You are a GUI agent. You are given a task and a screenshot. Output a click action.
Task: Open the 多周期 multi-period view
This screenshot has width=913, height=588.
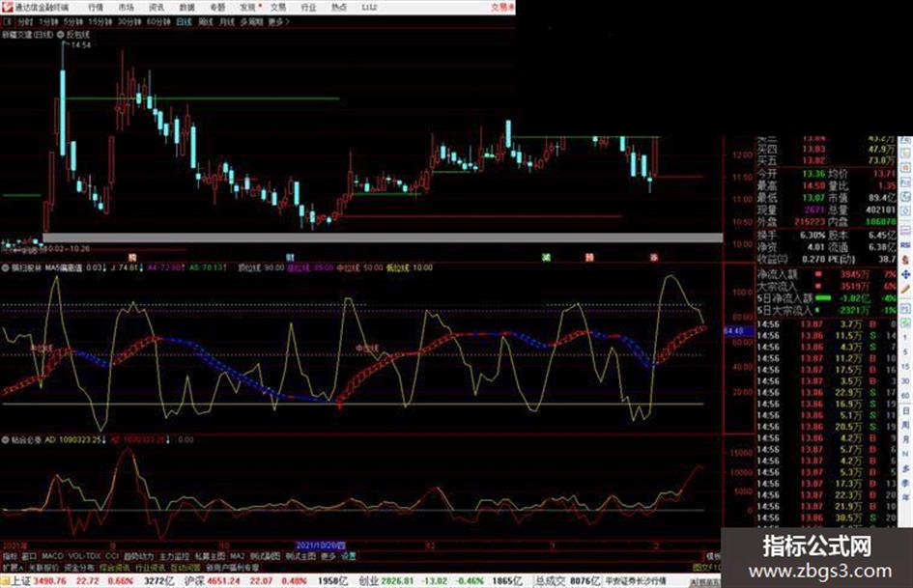(x=251, y=22)
